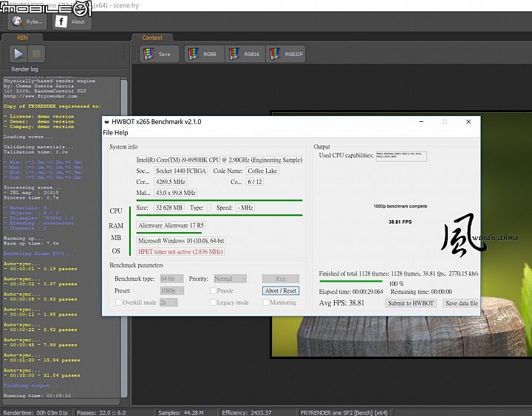The width and height of the screenshot is (532, 416).
Task: Close the HWBOT x265 Benchmark window
Action: [468, 121]
